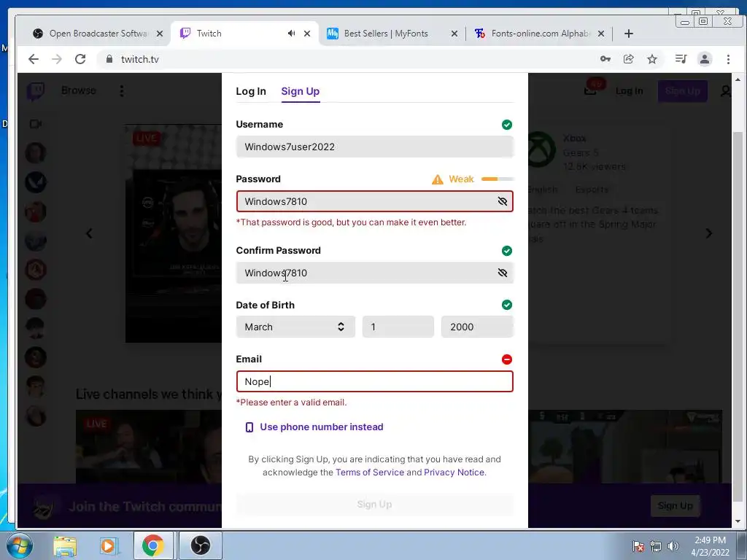Screen dimensions: 747x560
Task: Click the green check next to Confirm Password
Action: tap(507, 251)
